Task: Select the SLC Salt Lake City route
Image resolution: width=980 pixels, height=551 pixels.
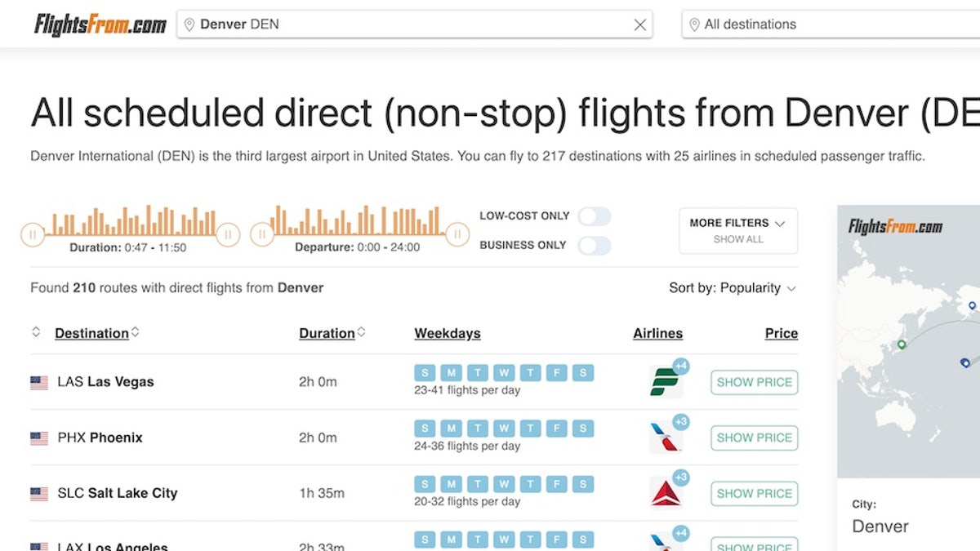Action: (x=117, y=493)
